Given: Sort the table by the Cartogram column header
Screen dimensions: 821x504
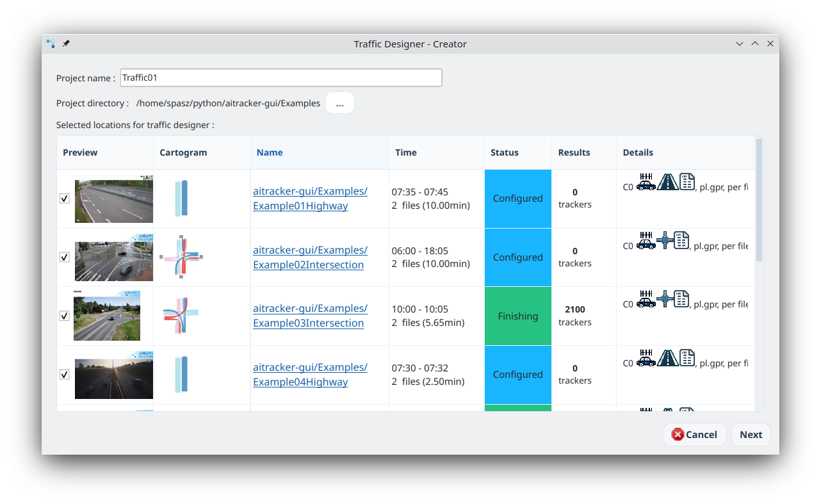Looking at the screenshot, I should (x=202, y=152).
